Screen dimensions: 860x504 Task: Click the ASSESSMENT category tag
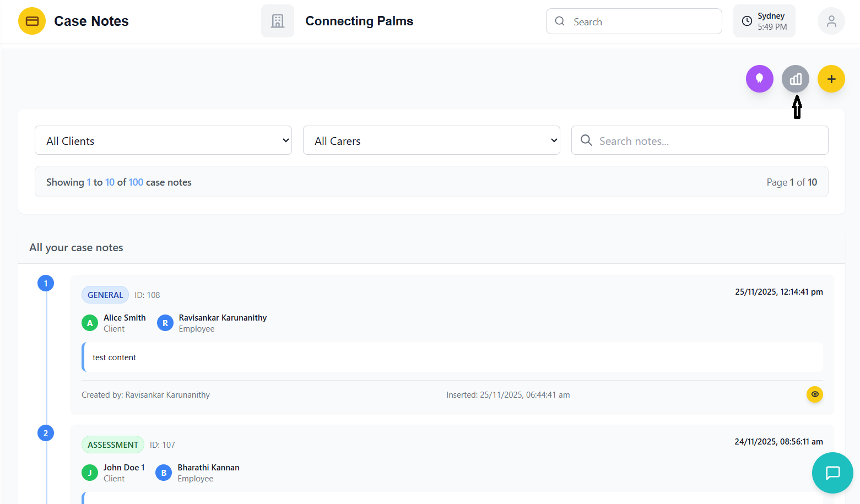click(113, 445)
